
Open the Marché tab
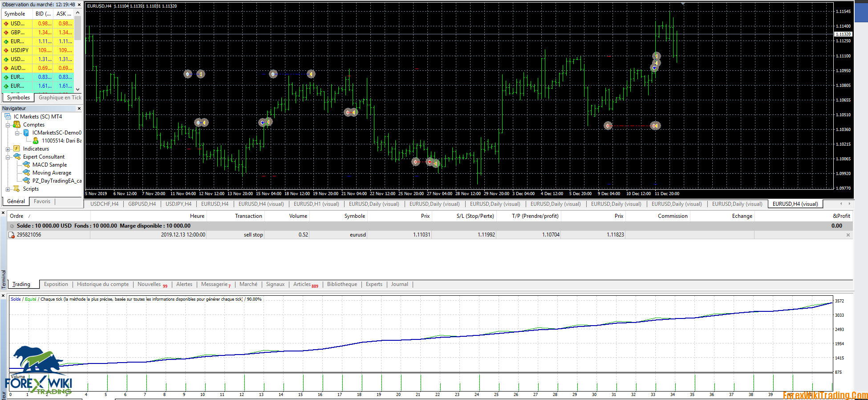point(248,284)
